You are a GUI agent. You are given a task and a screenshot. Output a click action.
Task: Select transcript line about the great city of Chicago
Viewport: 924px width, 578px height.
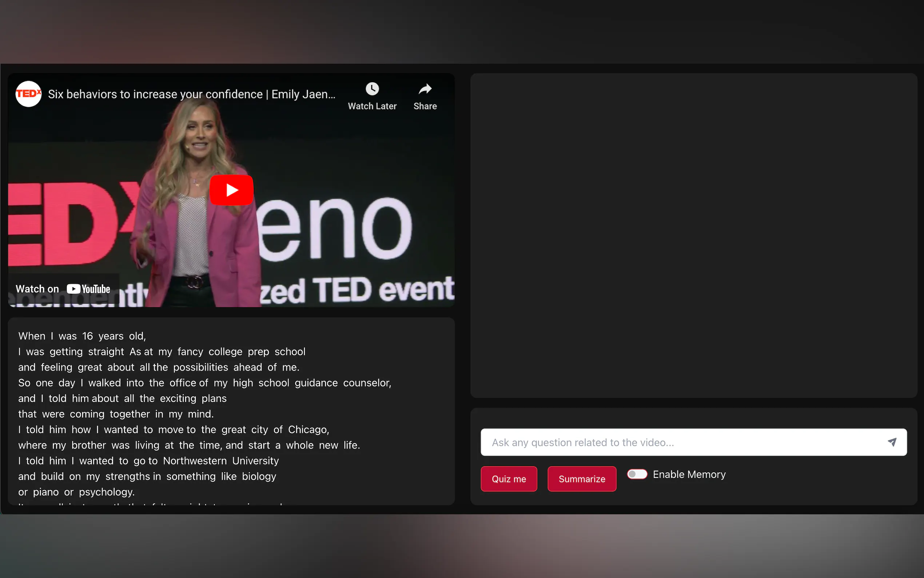pos(174,429)
